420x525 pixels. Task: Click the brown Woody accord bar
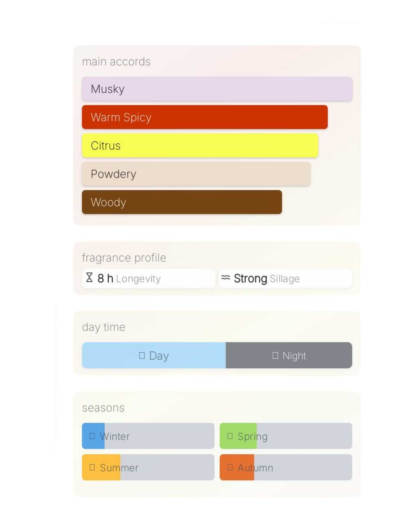pyautogui.click(x=182, y=202)
